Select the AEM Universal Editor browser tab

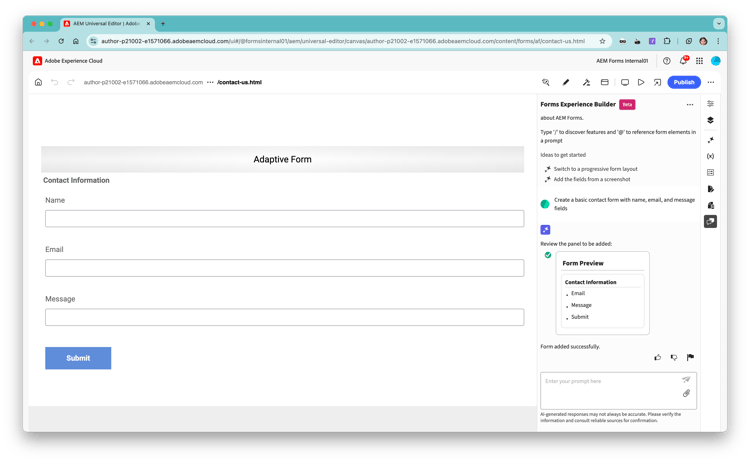pos(106,23)
